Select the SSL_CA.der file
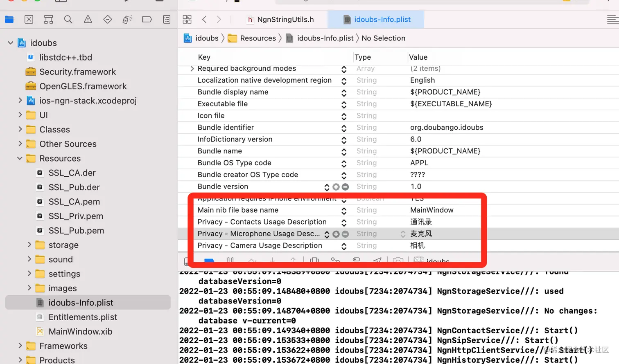The width and height of the screenshot is (619, 364). point(72,173)
